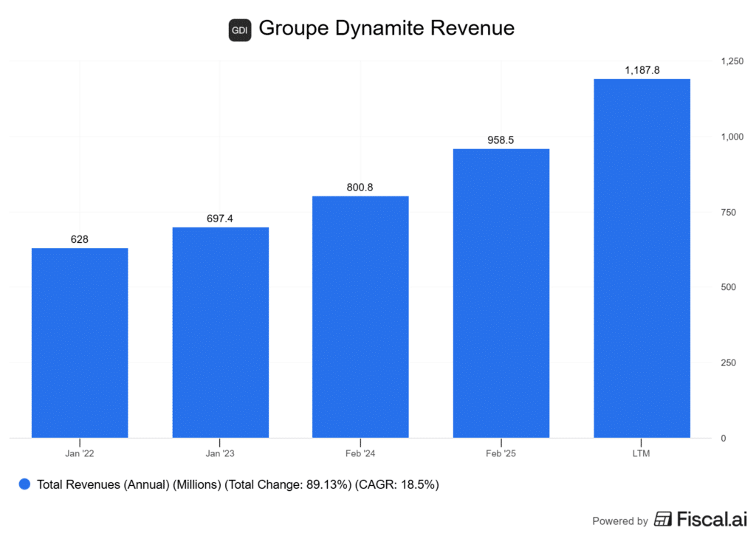The width and height of the screenshot is (756, 536).
Task: Click the Fiscal.ai logo icon
Action: point(664,519)
